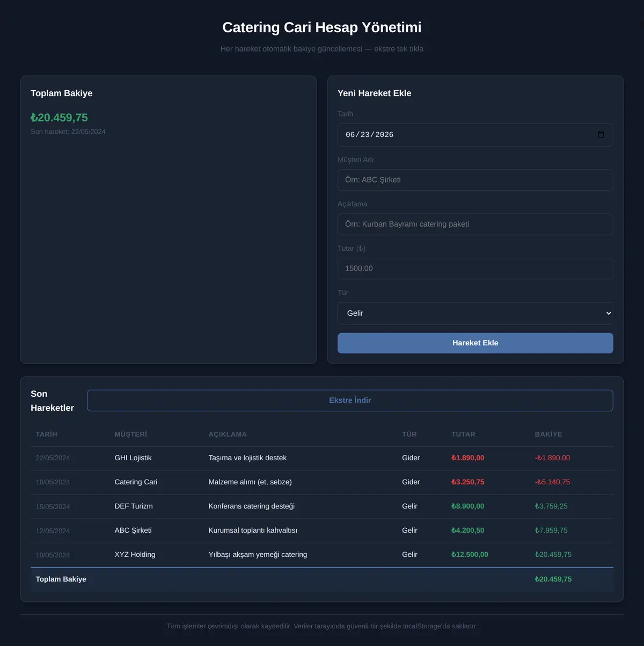Click 'Malzeme alımı (et, sebze)' description
Image resolution: width=644 pixels, height=646 pixels.
250,482
